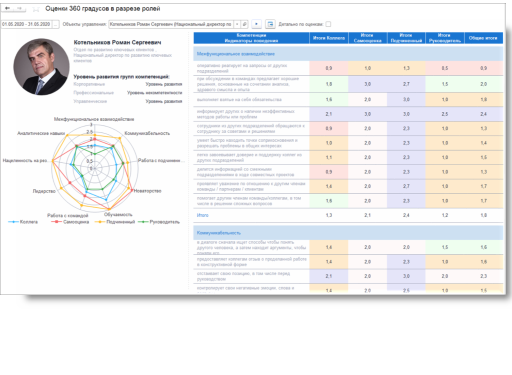Select the row оперативно реагирует на запросы
The image size is (512, 375).
coord(348,68)
